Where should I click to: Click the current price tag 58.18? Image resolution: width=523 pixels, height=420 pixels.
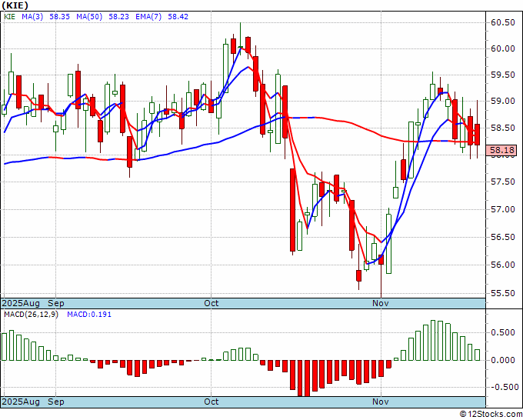pos(501,150)
